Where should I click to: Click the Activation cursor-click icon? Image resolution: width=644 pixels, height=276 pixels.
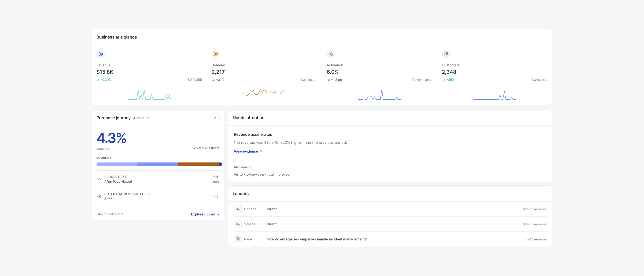coord(331,54)
